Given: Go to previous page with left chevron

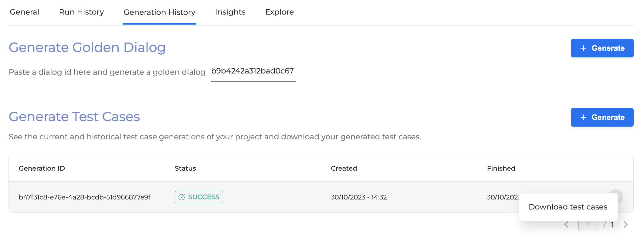Looking at the screenshot, I should coord(566,225).
